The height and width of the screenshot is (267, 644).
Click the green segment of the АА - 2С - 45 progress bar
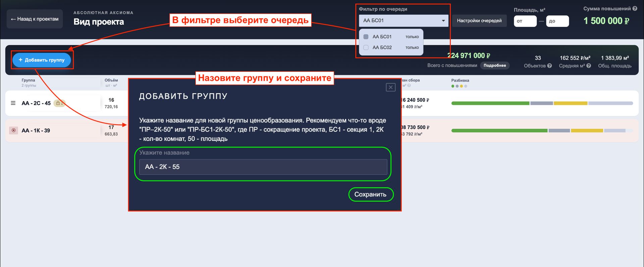(x=490, y=103)
